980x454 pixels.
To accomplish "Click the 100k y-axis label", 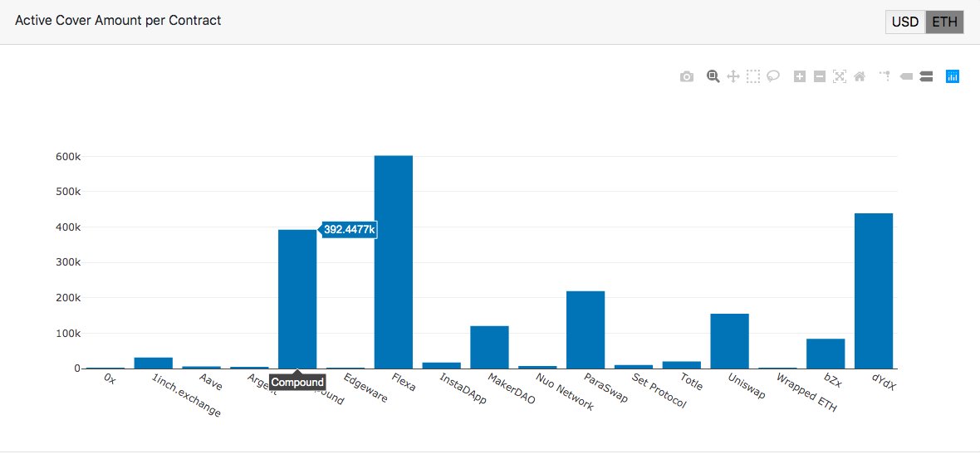I will click(68, 334).
